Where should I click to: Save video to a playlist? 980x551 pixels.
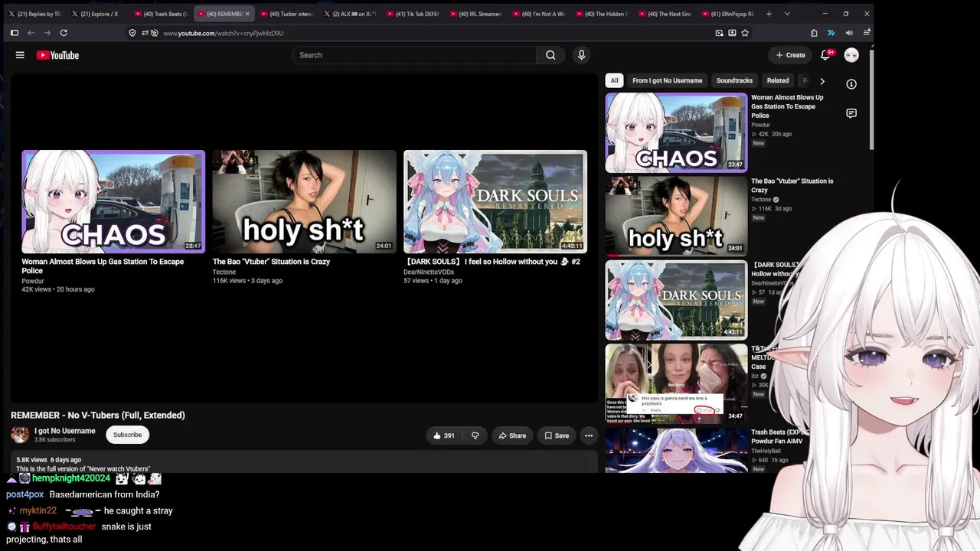pos(557,435)
